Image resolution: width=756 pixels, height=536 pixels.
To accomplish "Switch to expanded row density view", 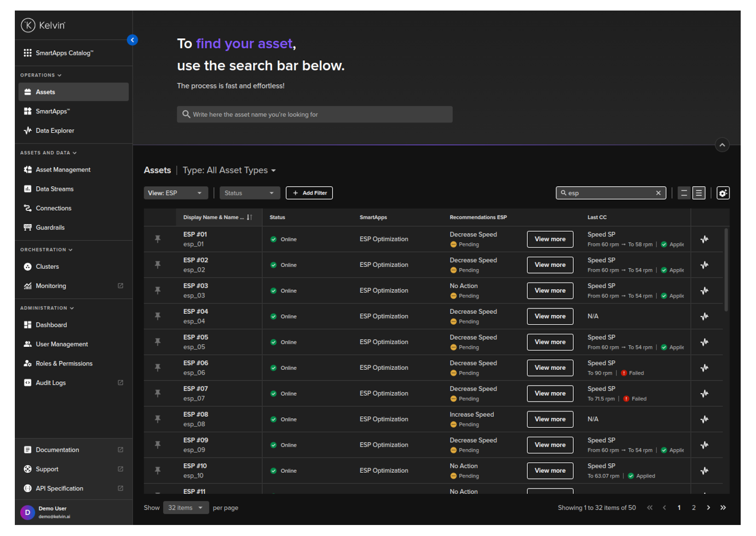I will point(699,193).
